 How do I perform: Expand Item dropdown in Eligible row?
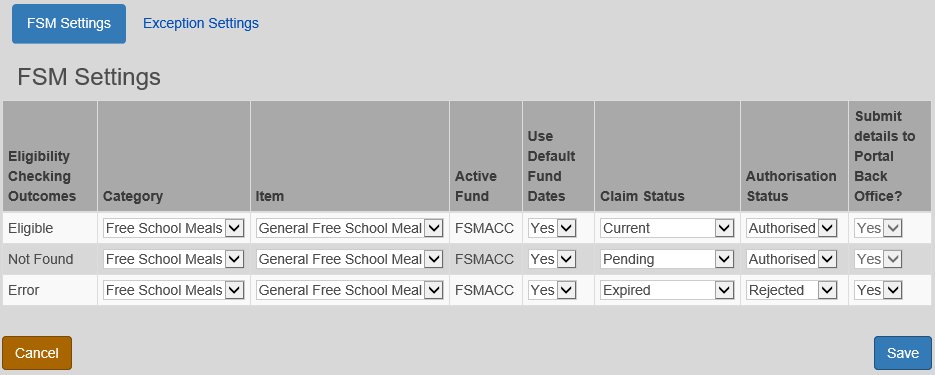(349, 228)
